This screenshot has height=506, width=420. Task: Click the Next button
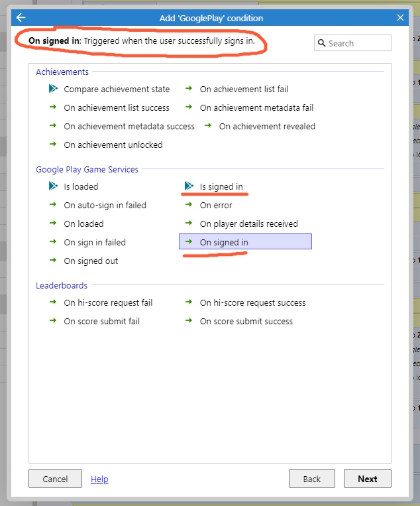point(368,479)
